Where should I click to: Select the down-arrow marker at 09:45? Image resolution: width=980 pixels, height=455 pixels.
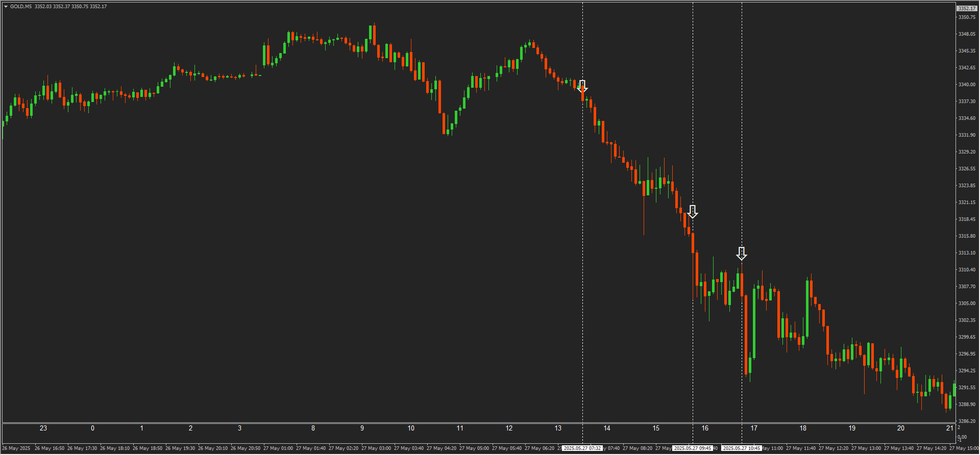(x=693, y=212)
